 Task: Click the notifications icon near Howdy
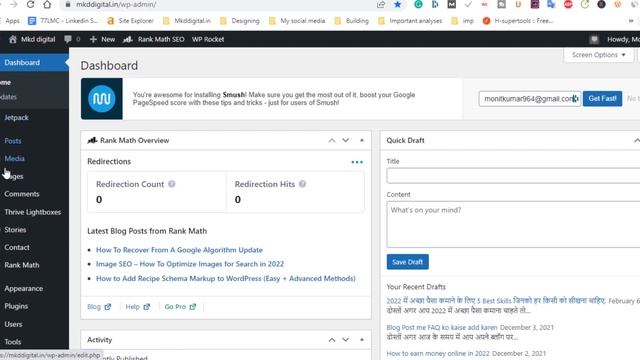(x=594, y=39)
